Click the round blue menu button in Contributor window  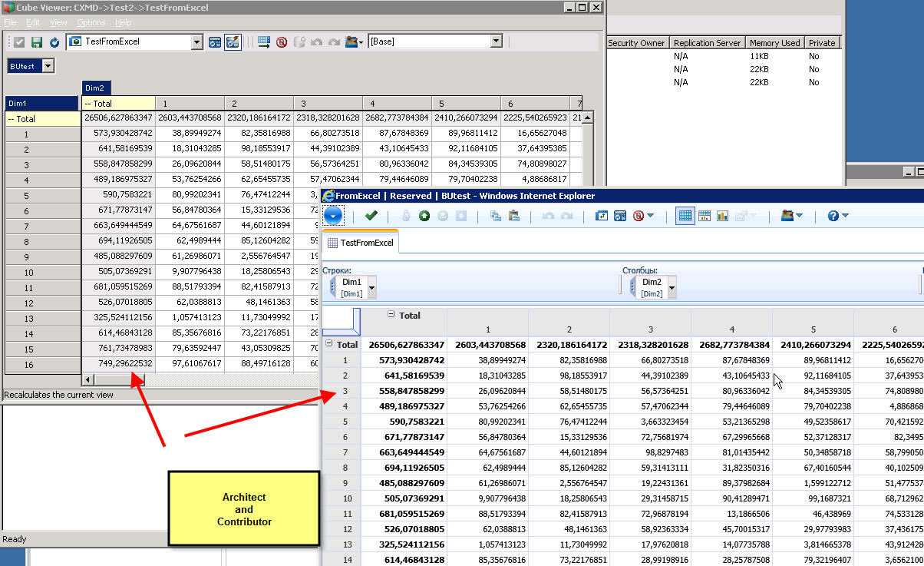pyautogui.click(x=333, y=216)
